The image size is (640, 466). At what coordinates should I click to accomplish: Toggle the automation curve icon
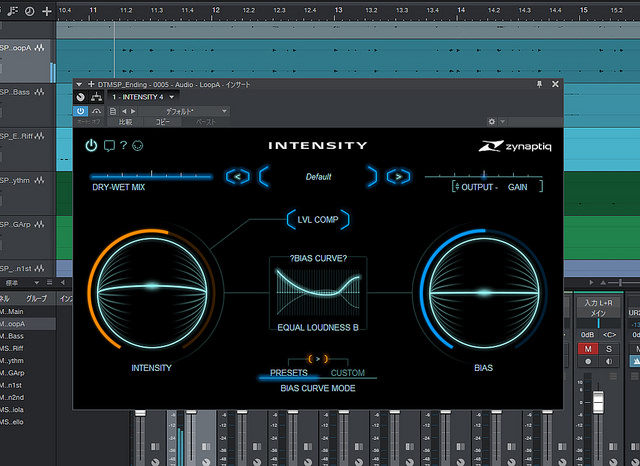96,111
